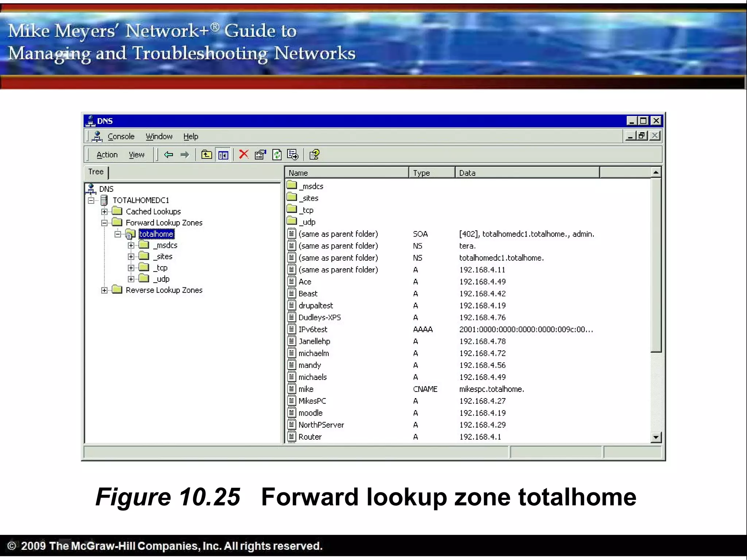Image resolution: width=747 pixels, height=560 pixels.
Task: Open the Action menu
Action: tap(107, 155)
